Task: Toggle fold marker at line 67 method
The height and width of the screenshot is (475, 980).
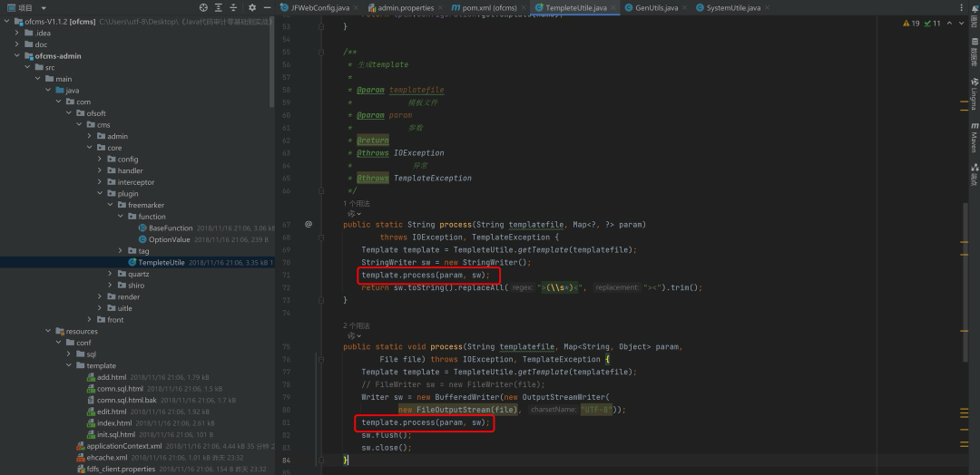Action: 321,237
